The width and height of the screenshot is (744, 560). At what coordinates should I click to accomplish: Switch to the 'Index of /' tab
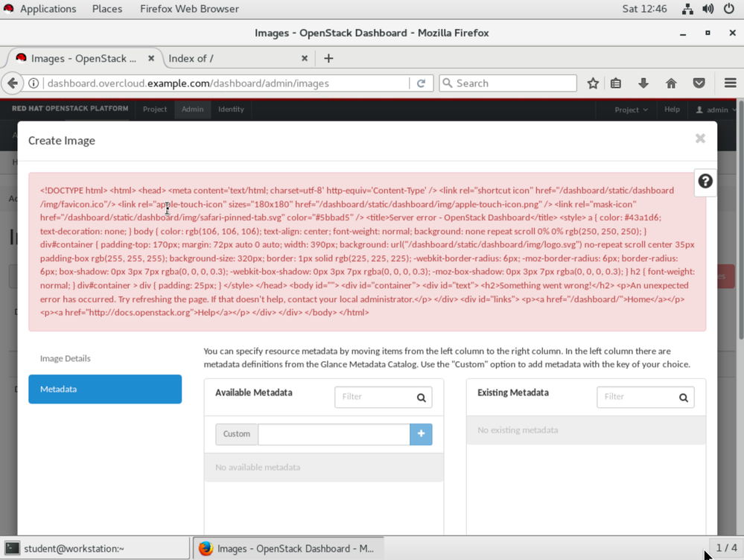231,58
